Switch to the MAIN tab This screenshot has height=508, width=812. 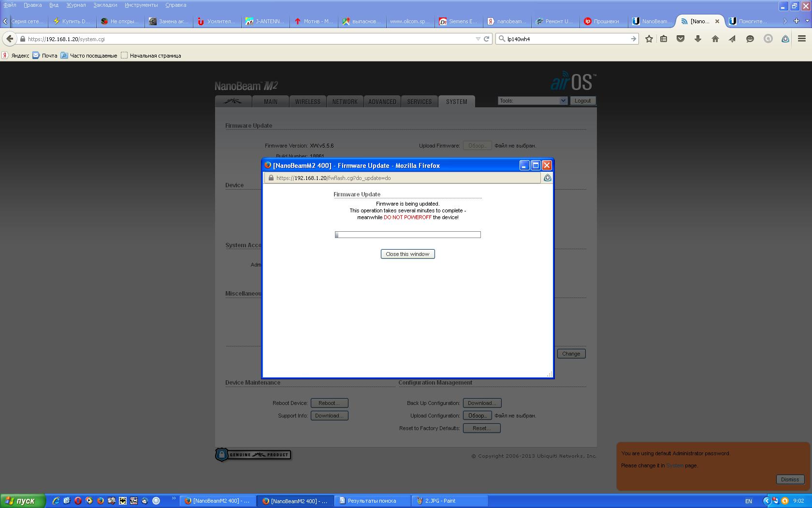271,102
